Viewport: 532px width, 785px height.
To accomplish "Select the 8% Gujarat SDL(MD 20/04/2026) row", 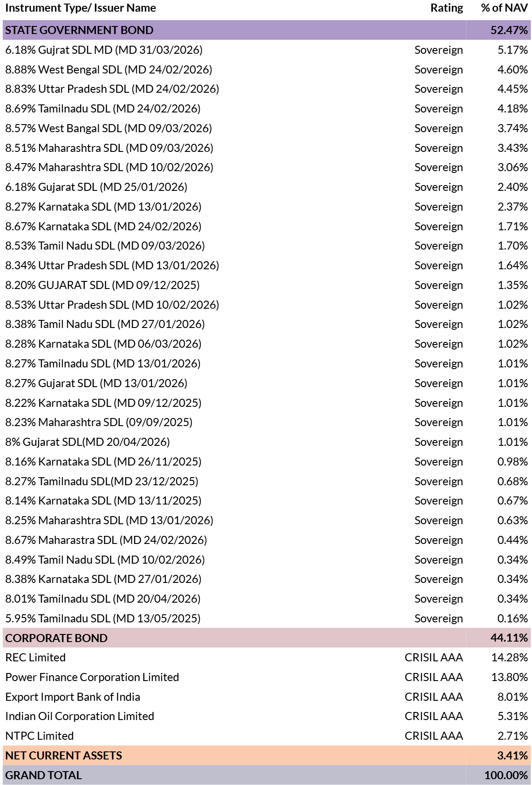I will 266,442.
